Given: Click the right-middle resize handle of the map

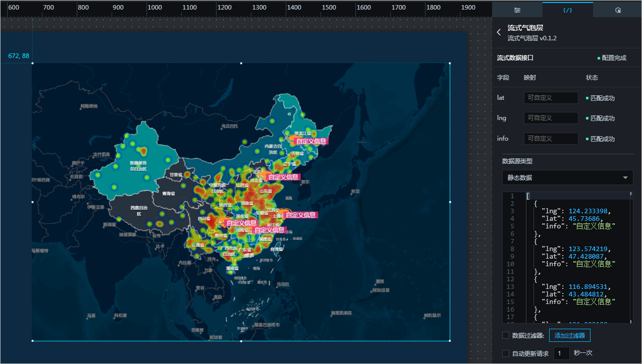Looking at the screenshot, I should coord(450,202).
